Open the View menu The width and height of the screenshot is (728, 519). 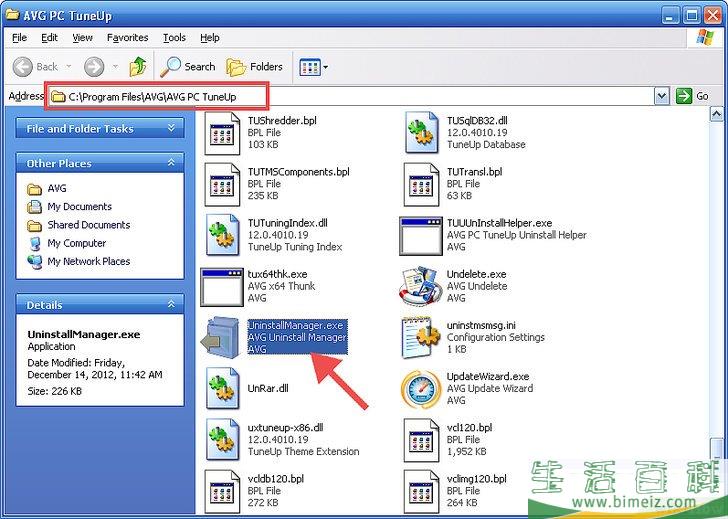pos(82,38)
